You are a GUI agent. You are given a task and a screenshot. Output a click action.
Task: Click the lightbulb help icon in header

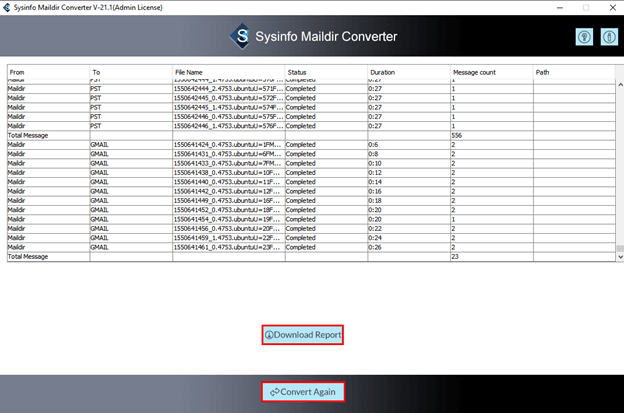click(585, 37)
